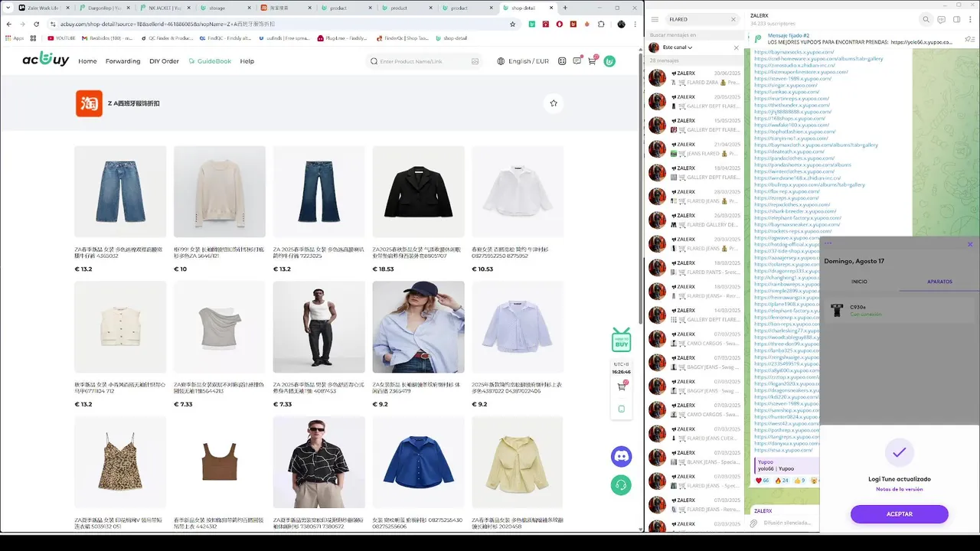Viewport: 980px width, 551px height.
Task: Open the YOUTUBE bookmark in bookmarks bar
Action: 61,37
